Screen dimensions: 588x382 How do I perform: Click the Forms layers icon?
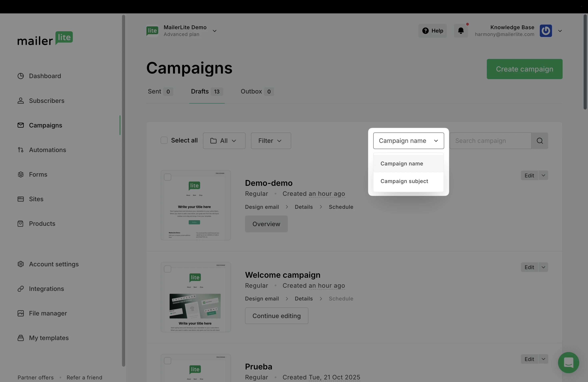21,174
